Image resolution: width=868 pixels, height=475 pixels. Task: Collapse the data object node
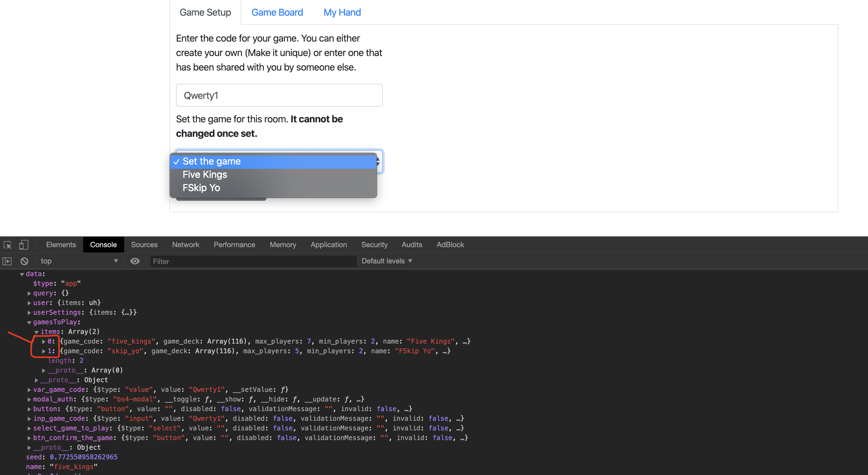(22, 274)
